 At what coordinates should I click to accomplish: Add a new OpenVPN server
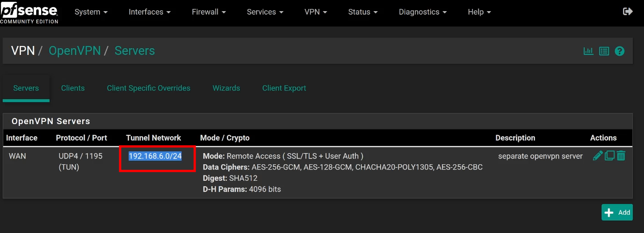(617, 212)
